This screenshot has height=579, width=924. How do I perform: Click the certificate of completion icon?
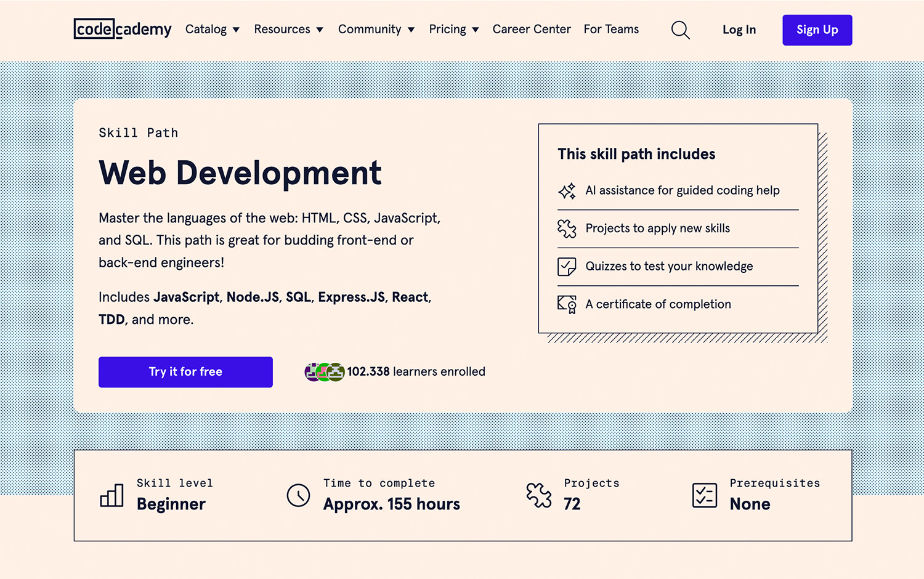click(567, 304)
